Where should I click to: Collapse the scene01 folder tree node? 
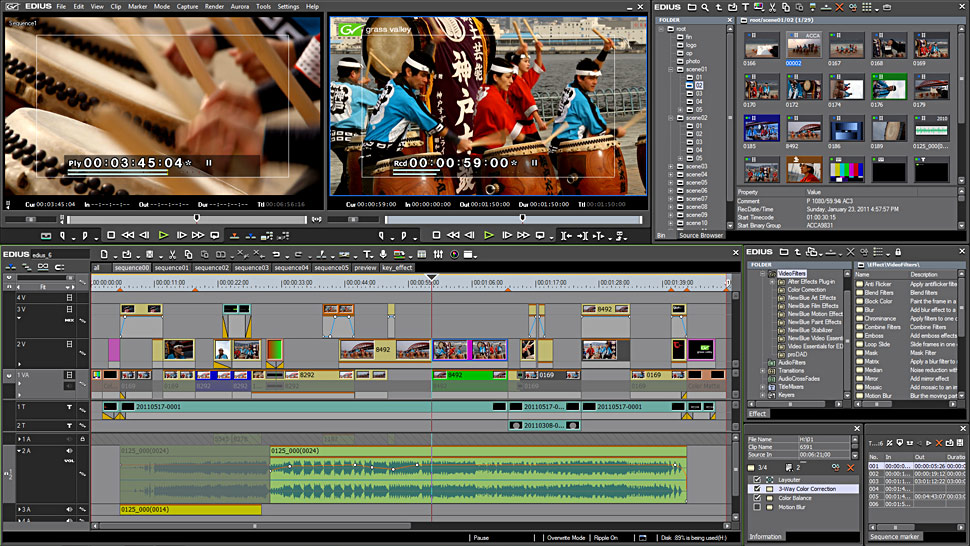[671, 70]
